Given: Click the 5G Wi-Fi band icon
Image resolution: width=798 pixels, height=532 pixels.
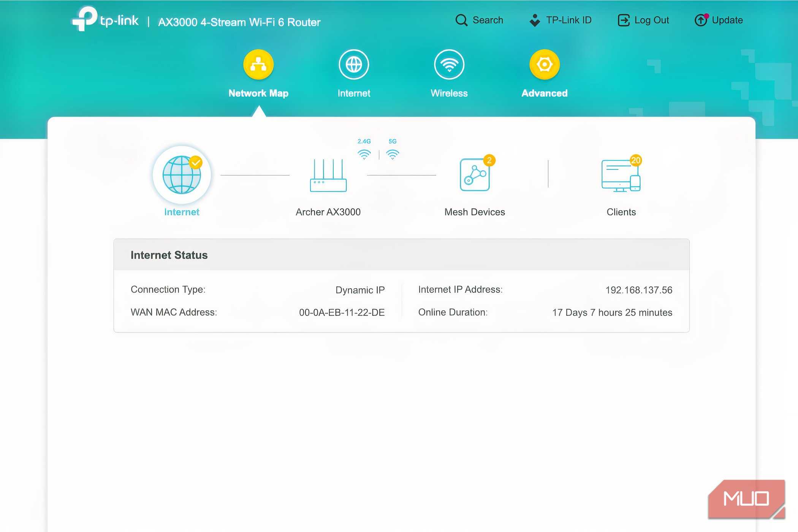Looking at the screenshot, I should [393, 154].
